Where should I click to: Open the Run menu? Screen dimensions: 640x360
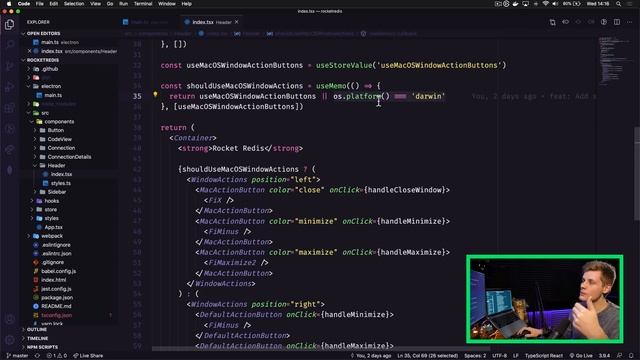[x=123, y=4]
